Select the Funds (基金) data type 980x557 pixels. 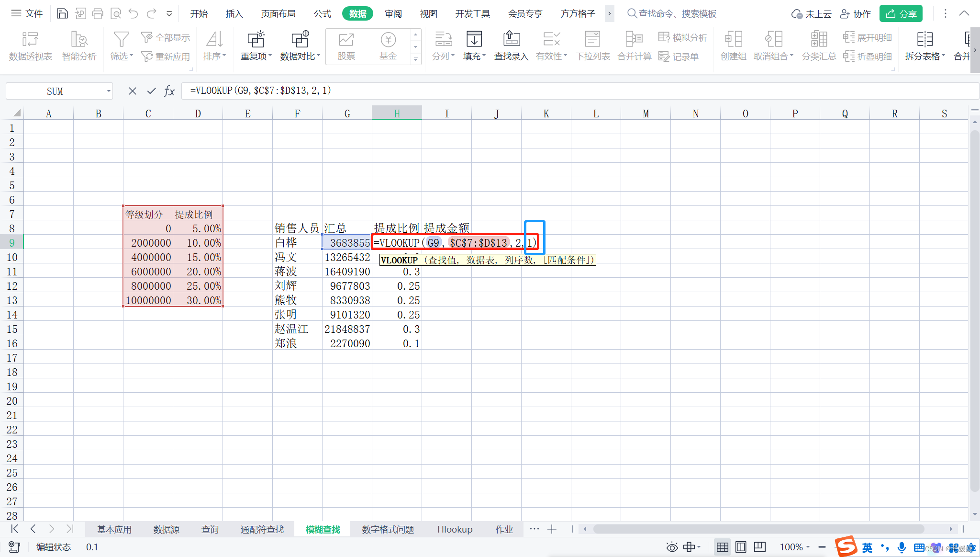pyautogui.click(x=388, y=46)
